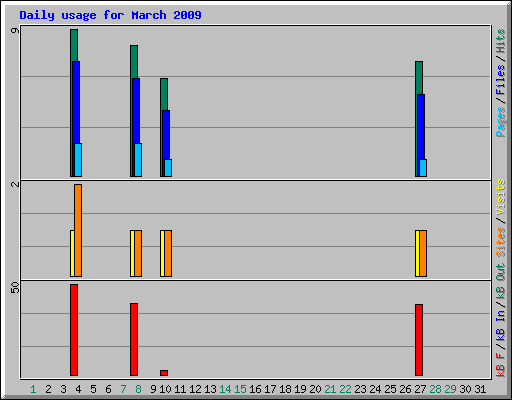
Task: Click day label 21 on the x-axis
Action: tap(330, 389)
